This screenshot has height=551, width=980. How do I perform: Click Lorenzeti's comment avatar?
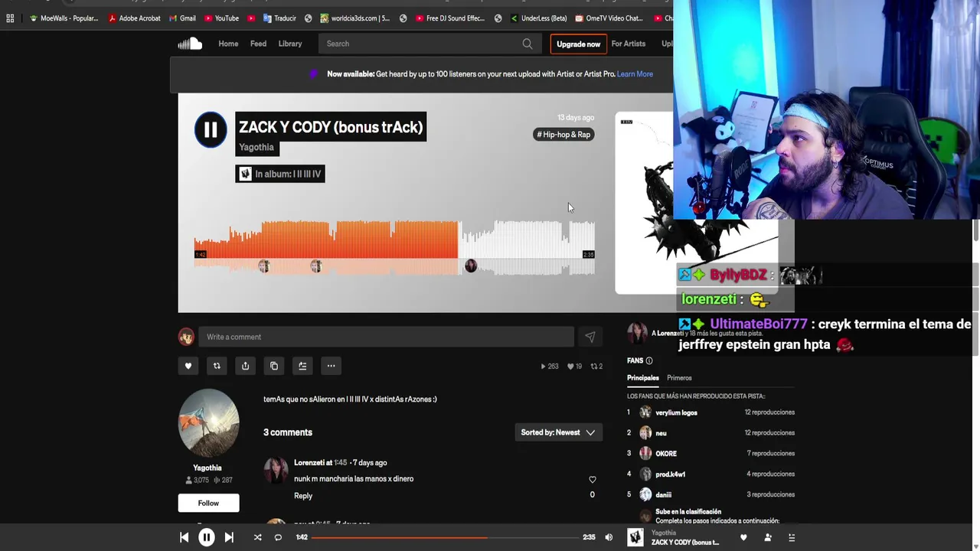point(276,470)
